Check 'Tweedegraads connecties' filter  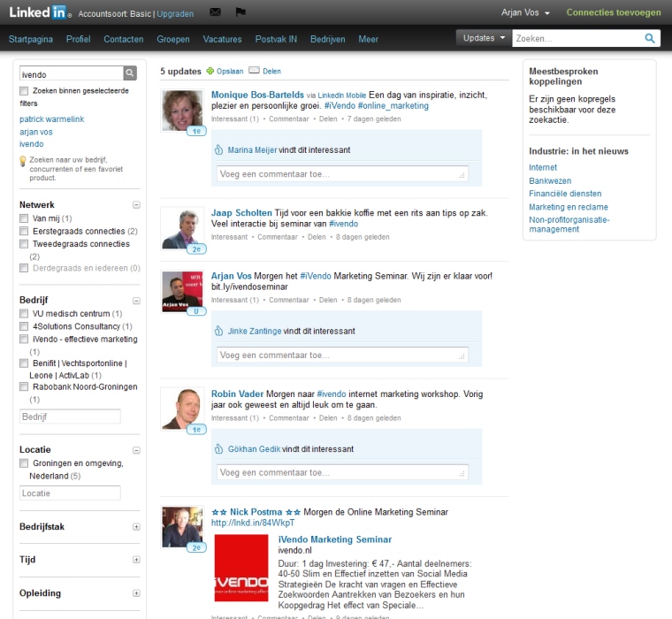tap(24, 244)
